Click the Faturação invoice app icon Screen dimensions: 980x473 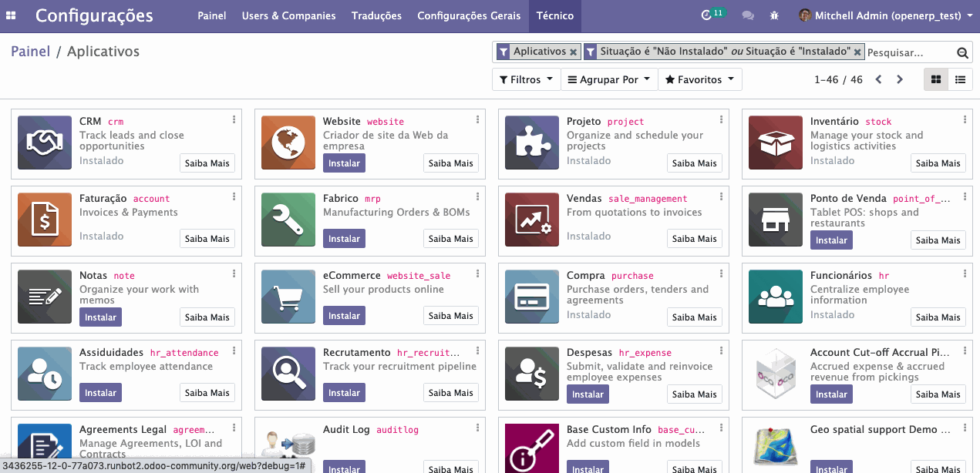45,220
